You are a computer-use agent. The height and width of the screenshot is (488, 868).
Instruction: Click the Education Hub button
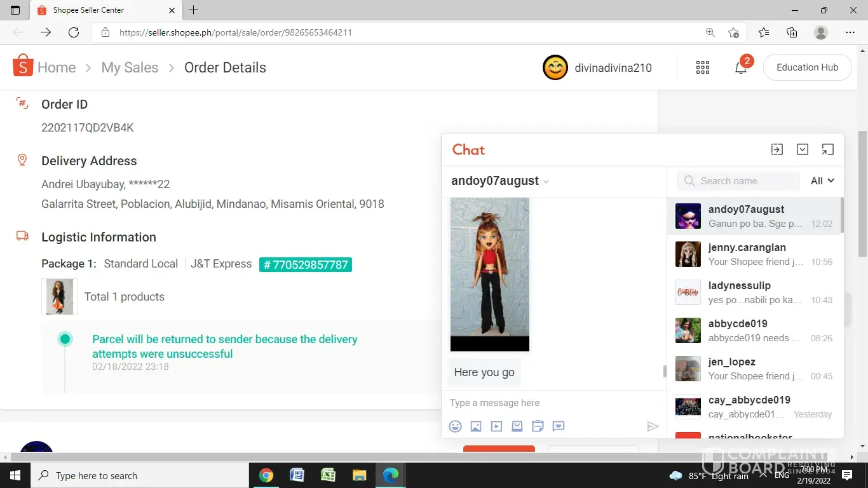coord(807,67)
